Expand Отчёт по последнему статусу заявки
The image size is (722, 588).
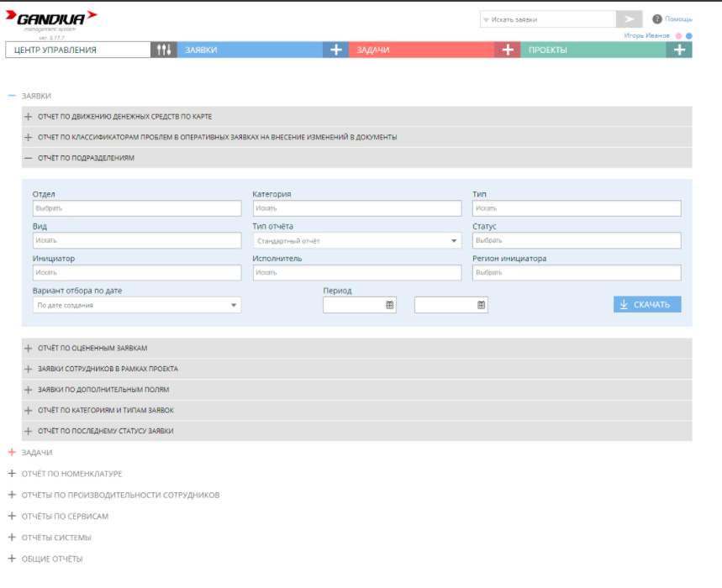357,431
